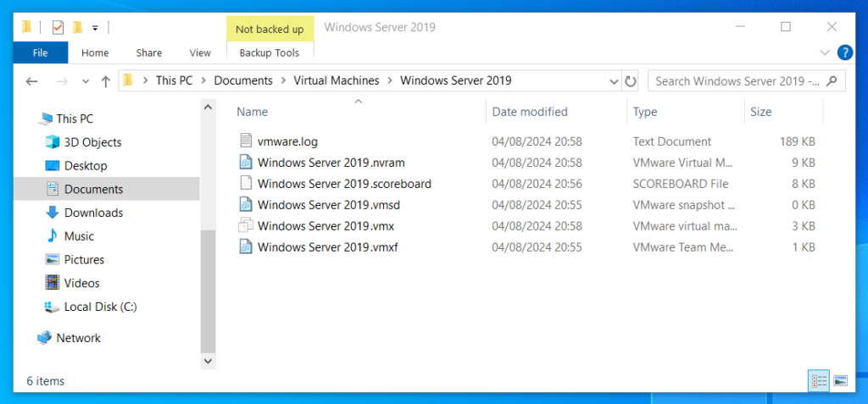The height and width of the screenshot is (404, 868).
Task: Switch to large icons view in status bar
Action: click(x=840, y=381)
